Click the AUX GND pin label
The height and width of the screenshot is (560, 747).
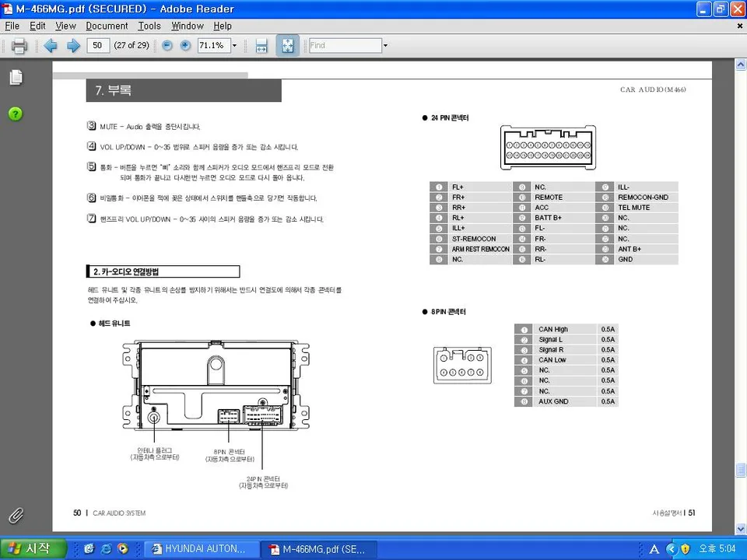(553, 401)
